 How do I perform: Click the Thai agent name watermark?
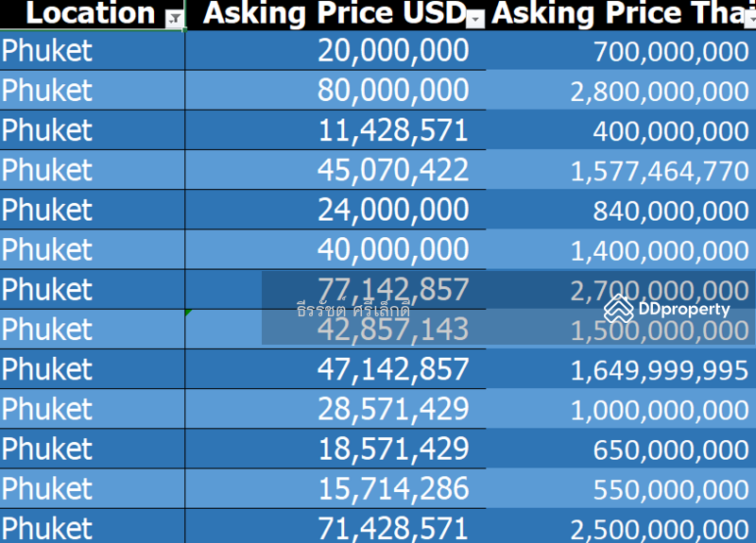pos(353,308)
